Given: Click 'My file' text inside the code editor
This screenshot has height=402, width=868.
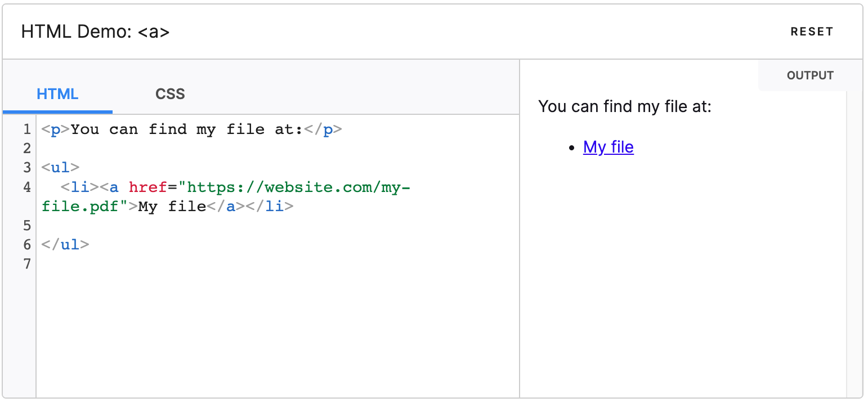Looking at the screenshot, I should pyautogui.click(x=172, y=207).
